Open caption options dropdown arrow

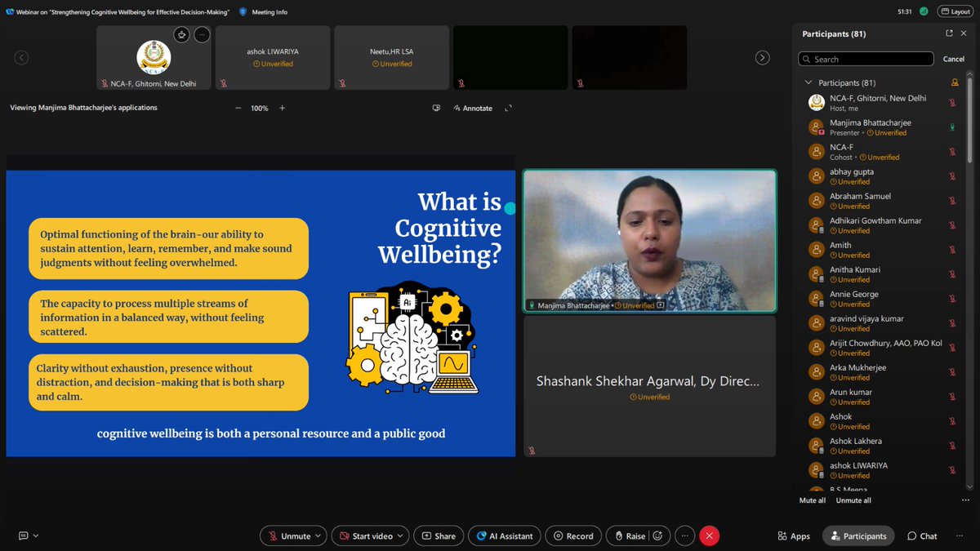tap(36, 536)
